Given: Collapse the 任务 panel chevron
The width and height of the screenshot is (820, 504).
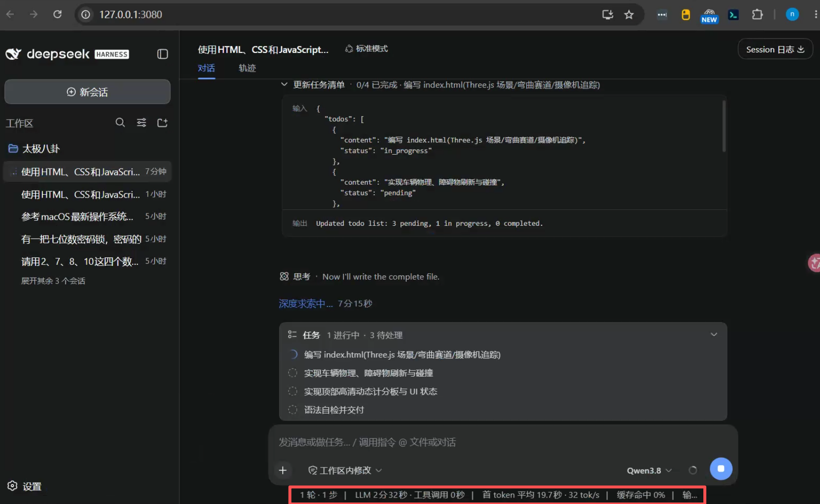Looking at the screenshot, I should pos(714,335).
